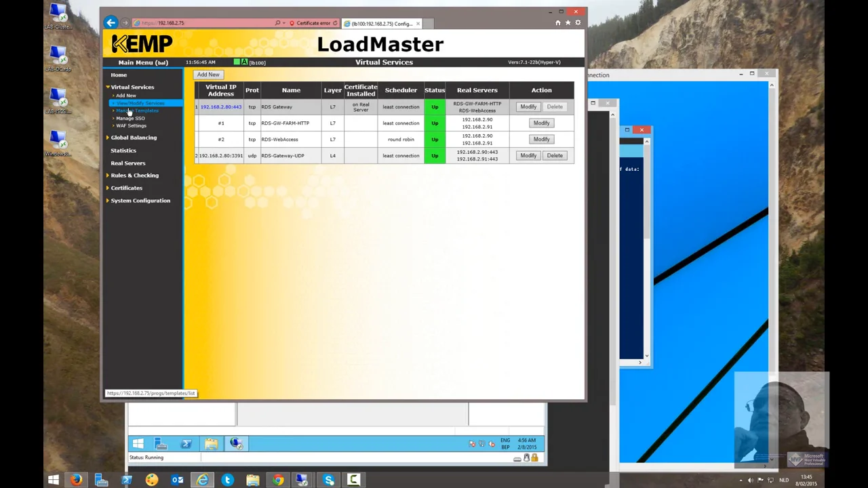Open Real Servers in Main Menu
The width and height of the screenshot is (868, 488).
tap(128, 163)
